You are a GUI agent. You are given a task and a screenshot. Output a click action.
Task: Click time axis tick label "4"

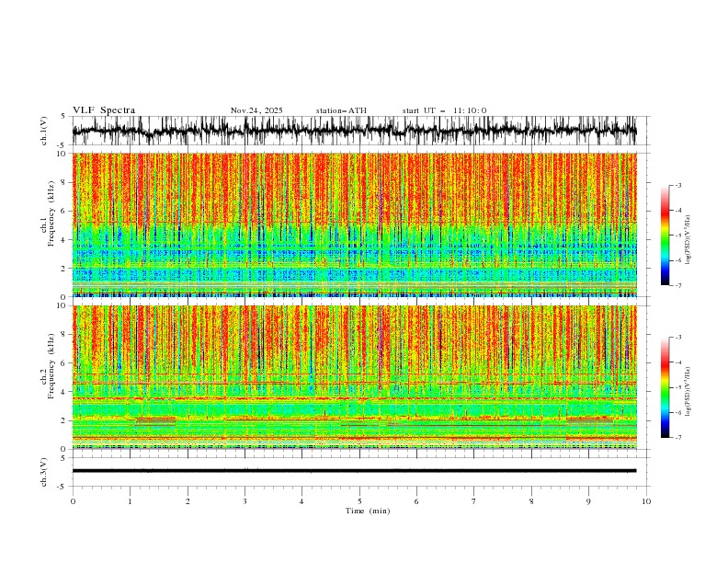(301, 501)
